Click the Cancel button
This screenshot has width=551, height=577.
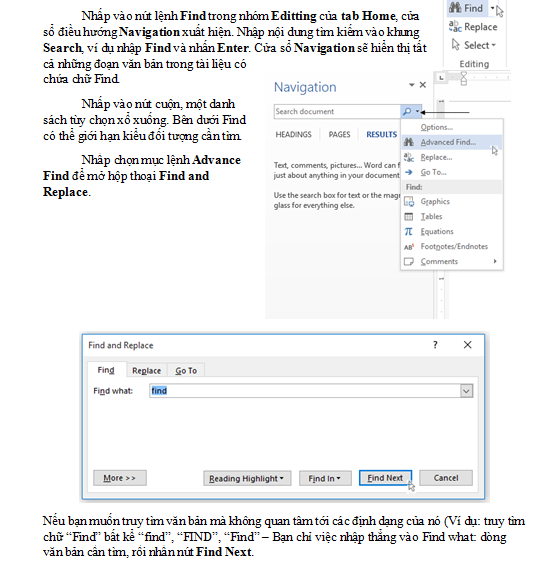click(x=446, y=478)
